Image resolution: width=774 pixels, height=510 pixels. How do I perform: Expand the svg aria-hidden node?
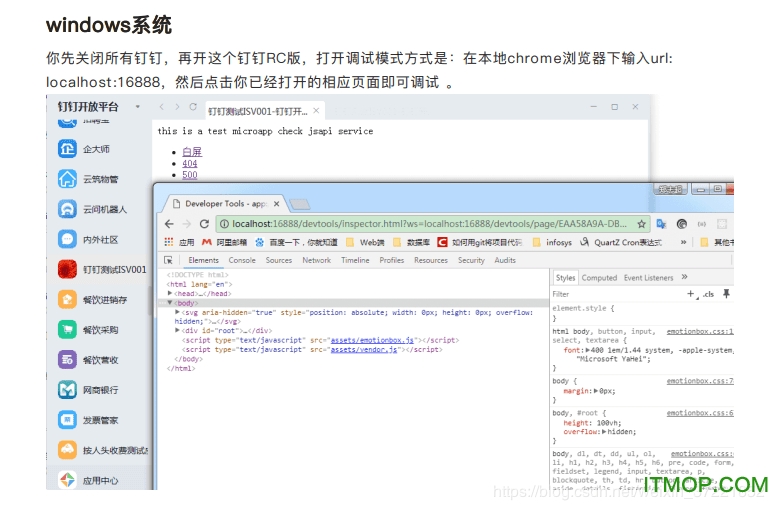pos(177,311)
